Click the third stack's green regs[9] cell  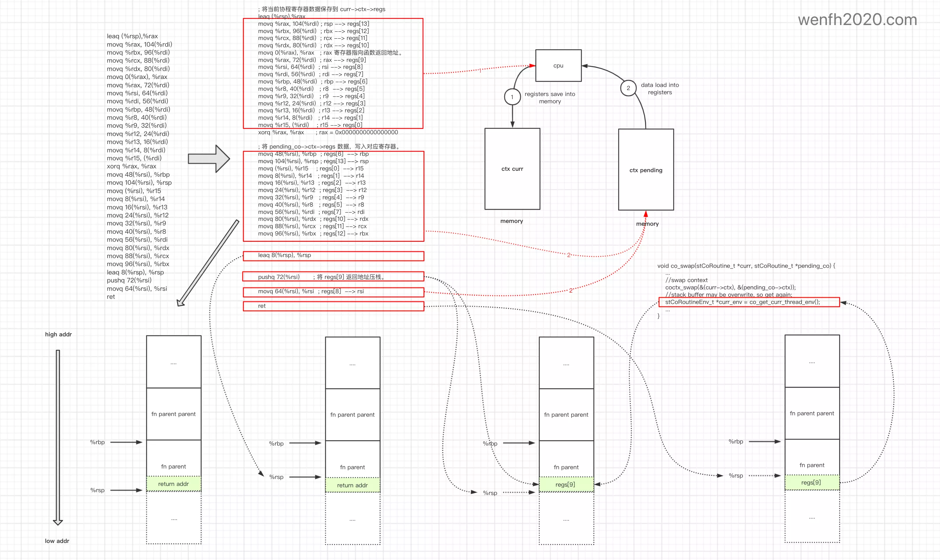566,485
